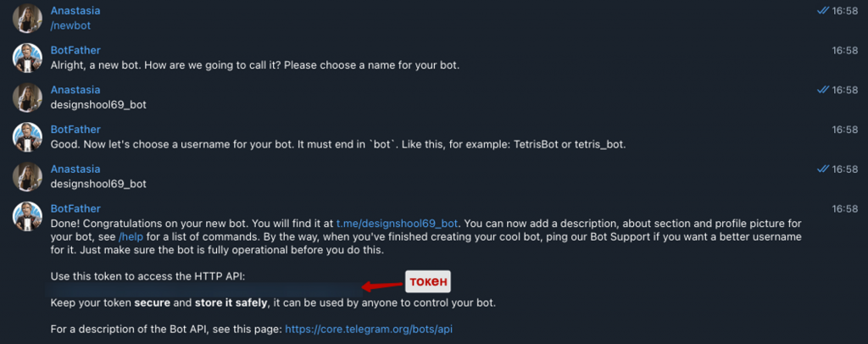Viewport: 868px width, 344px height.
Task: Click the read-receipt checkmarks on the third Anastasia message
Action: (822, 169)
